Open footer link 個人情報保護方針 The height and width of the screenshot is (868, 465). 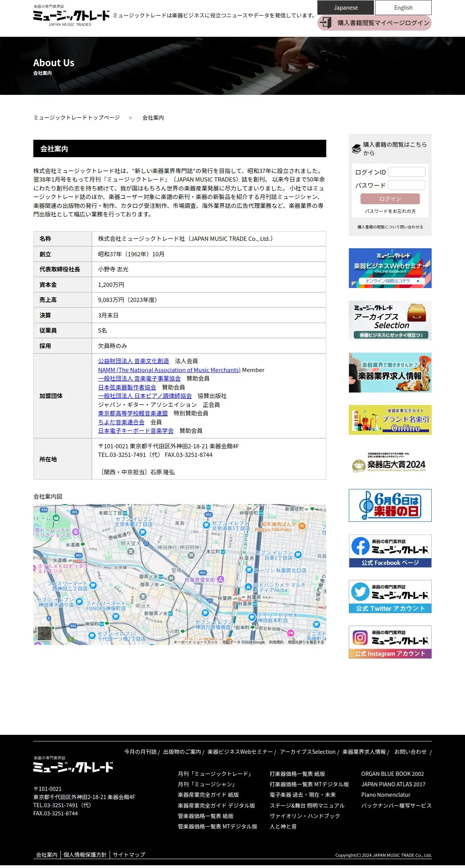[x=85, y=854]
